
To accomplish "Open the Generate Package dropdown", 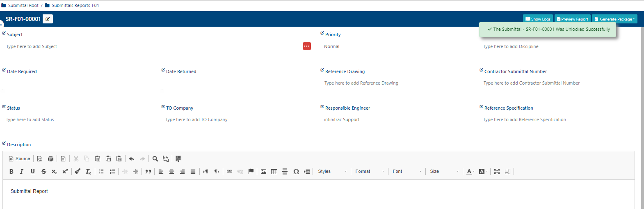I will [x=614, y=19].
